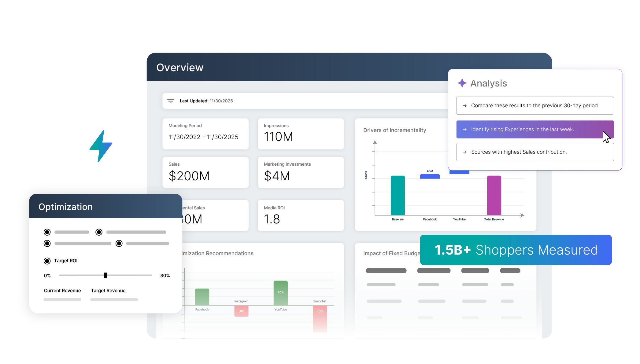Click the sparkle icon in the Analysis panel
This screenshot has height=364, width=640.
point(462,83)
